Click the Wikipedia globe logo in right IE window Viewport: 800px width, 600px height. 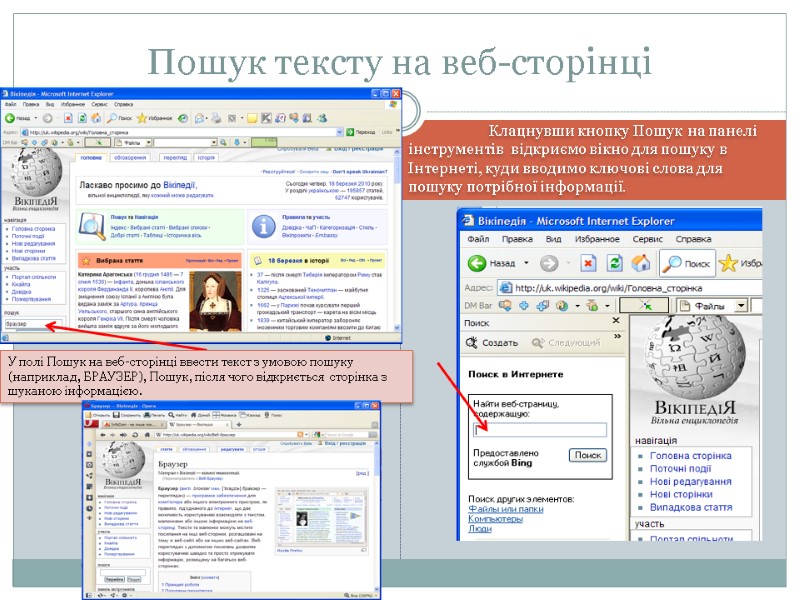coord(694,357)
